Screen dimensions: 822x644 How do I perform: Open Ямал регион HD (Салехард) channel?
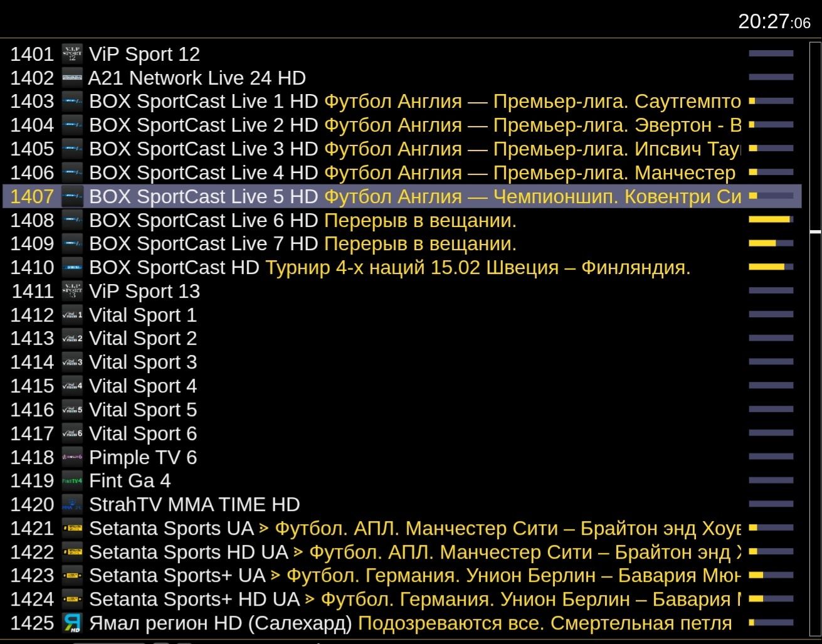point(402,623)
